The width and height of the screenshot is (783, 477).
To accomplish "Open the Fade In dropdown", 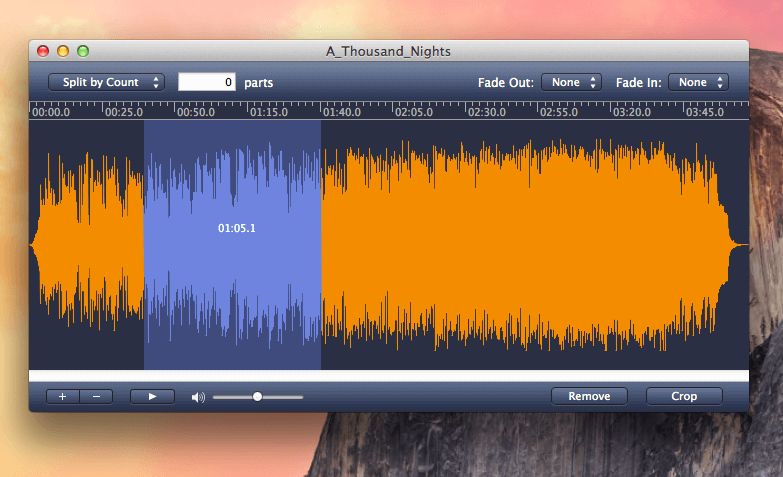I will 698,82.
